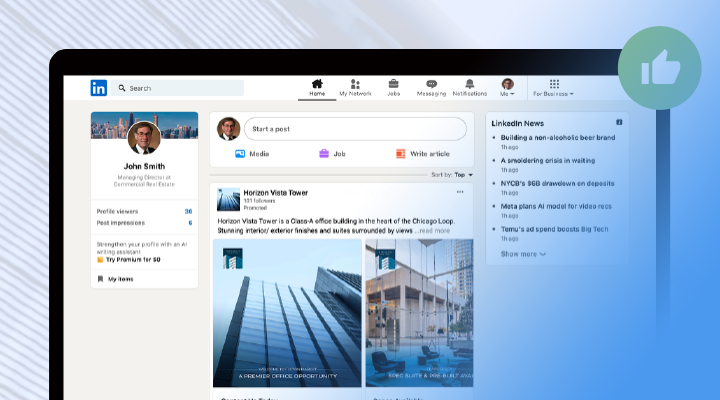Click the Horizon Vista Tower company logo
This screenshot has width=720, height=400.
[x=228, y=199]
